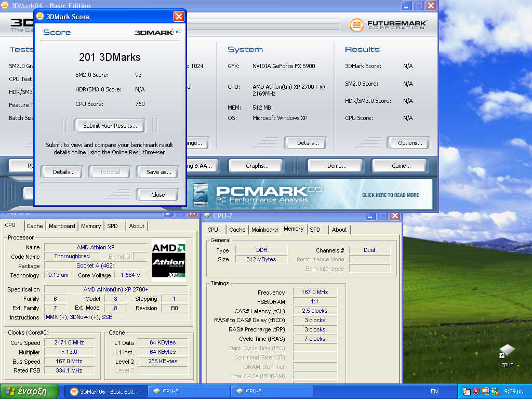532x399 pixels.
Task: Click the Rated FSB field 334.1 MHz
Action: [x=69, y=370]
